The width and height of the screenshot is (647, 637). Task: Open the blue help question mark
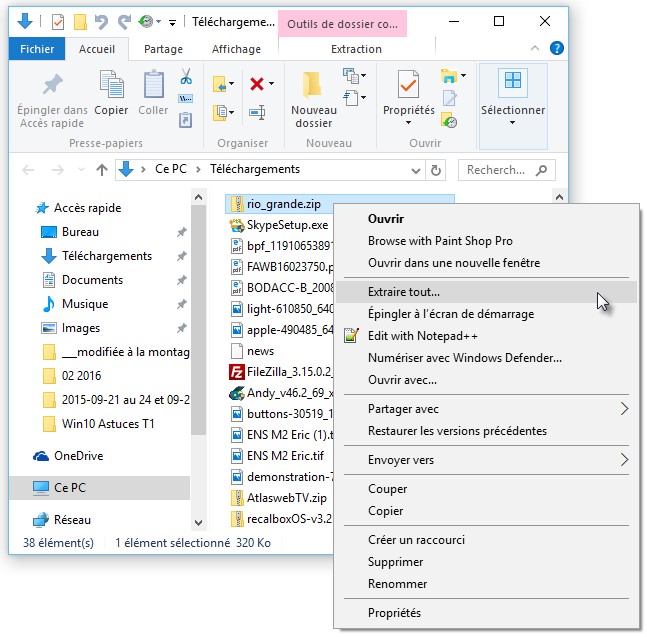[557, 48]
